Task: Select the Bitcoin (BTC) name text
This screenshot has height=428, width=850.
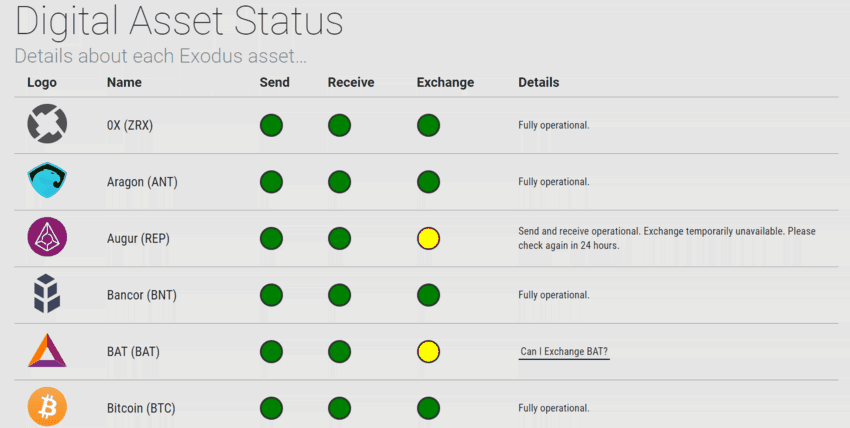Action: click(139, 408)
